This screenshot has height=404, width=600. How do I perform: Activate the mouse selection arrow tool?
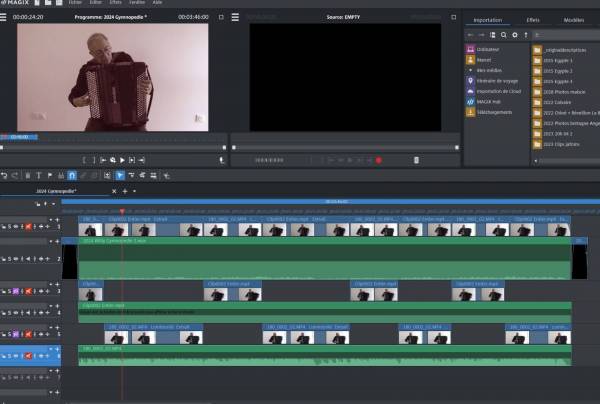click(120, 176)
